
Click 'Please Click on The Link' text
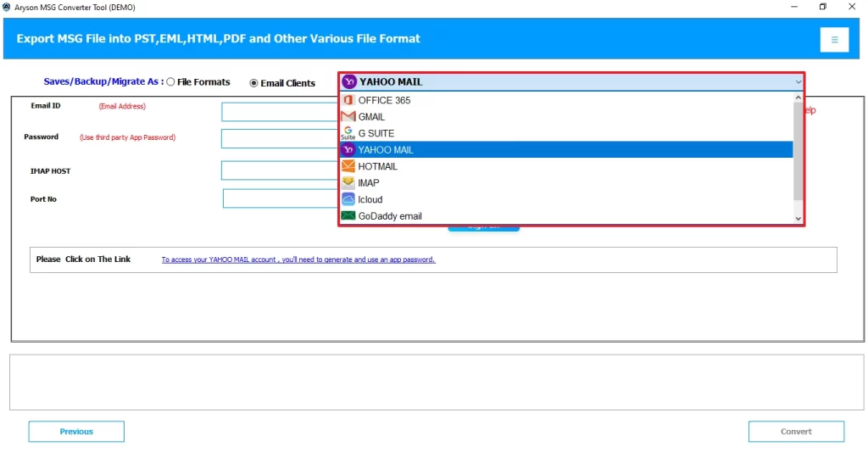(x=83, y=259)
